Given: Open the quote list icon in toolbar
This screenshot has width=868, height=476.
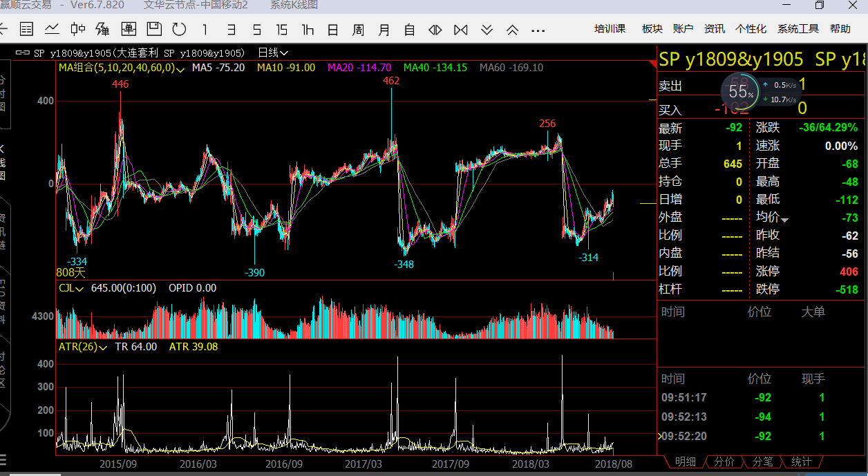Looking at the screenshot, I should pos(26,29).
